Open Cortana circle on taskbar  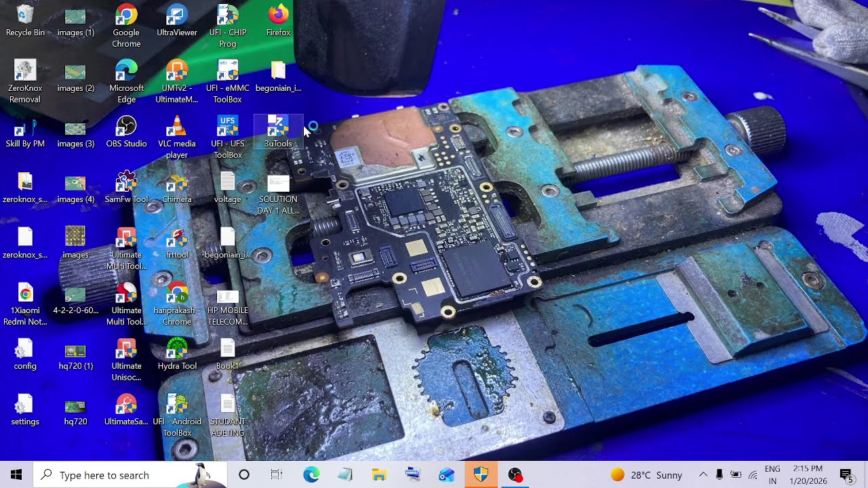[x=244, y=474]
